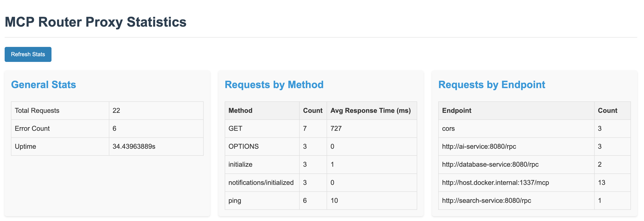Select the ping method row
The width and height of the screenshot is (644, 221).
[235, 201]
